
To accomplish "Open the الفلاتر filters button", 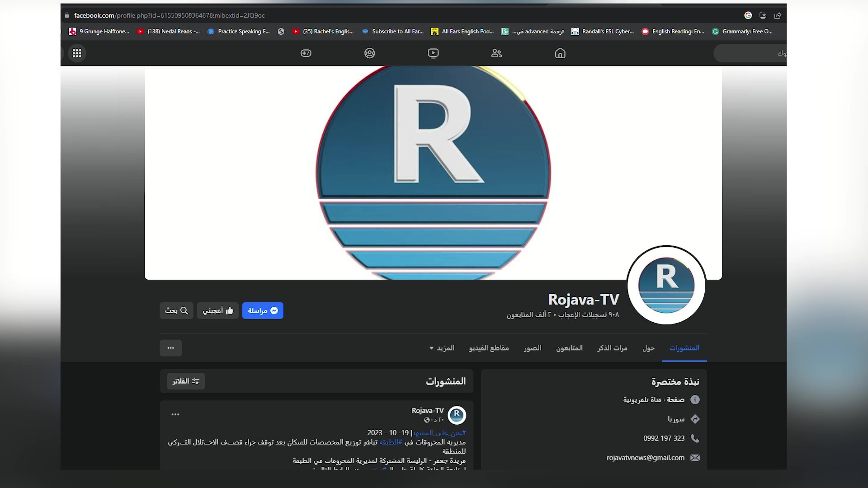I will [186, 381].
